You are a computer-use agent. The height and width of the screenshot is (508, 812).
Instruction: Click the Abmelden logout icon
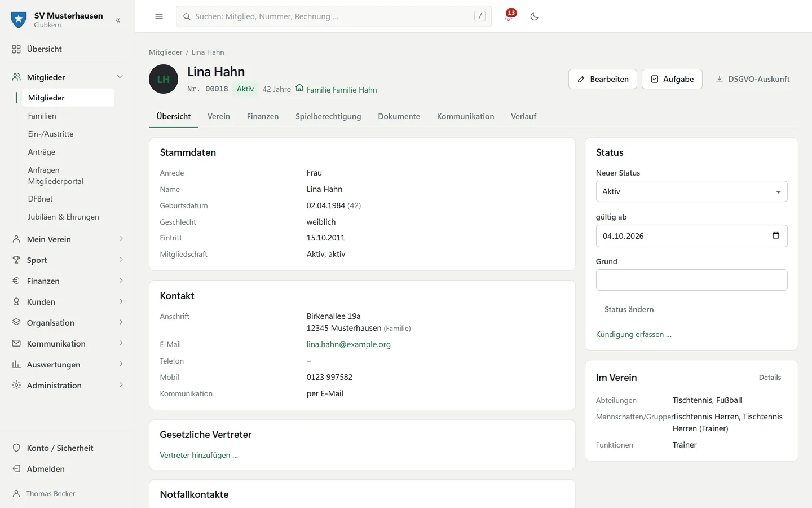[16, 468]
